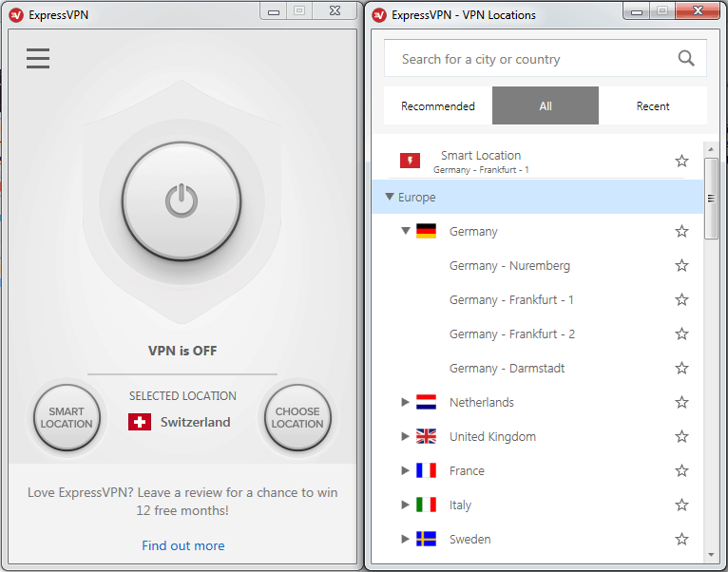Star the Germany - Frankfurt - 2 row
The image size is (728, 572).
click(681, 334)
